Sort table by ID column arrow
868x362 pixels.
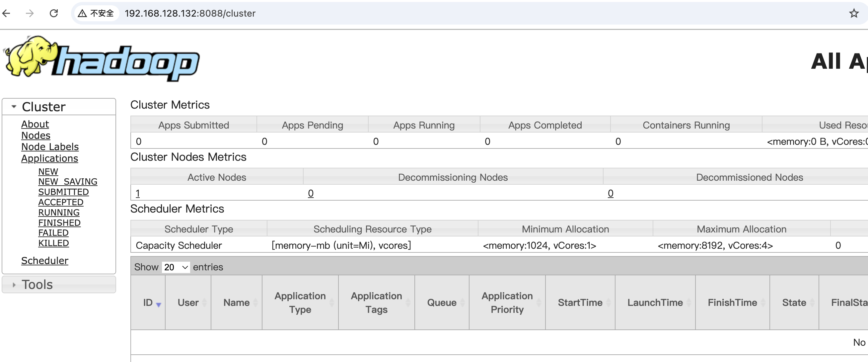(158, 304)
